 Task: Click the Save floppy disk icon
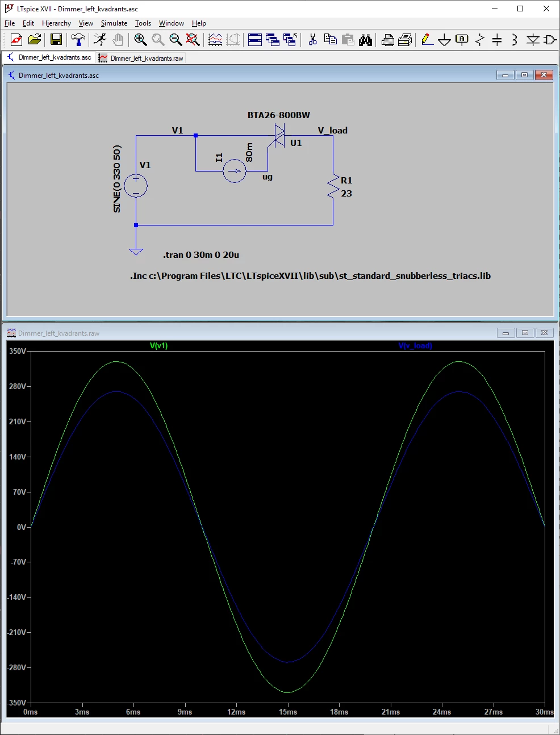pyautogui.click(x=56, y=39)
